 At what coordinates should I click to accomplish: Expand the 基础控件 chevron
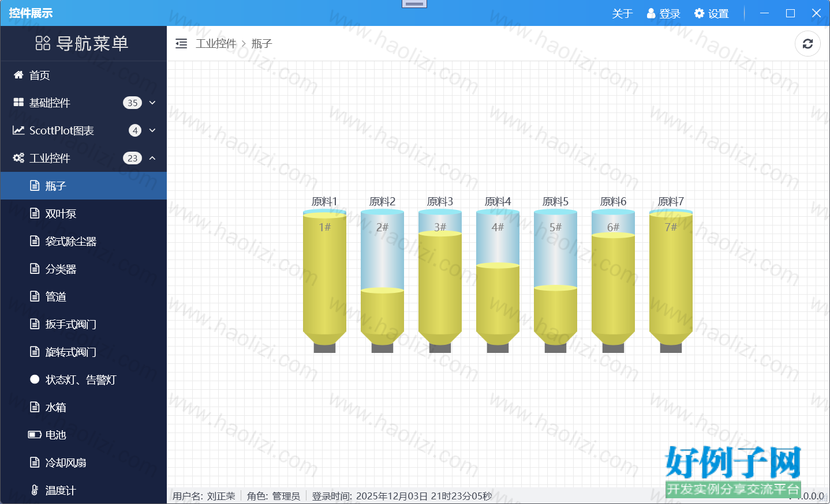[152, 103]
